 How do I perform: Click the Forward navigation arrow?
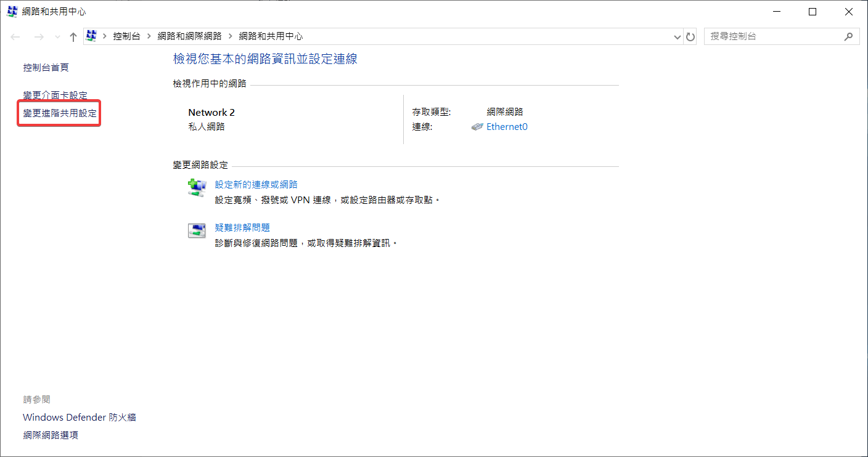[39, 37]
